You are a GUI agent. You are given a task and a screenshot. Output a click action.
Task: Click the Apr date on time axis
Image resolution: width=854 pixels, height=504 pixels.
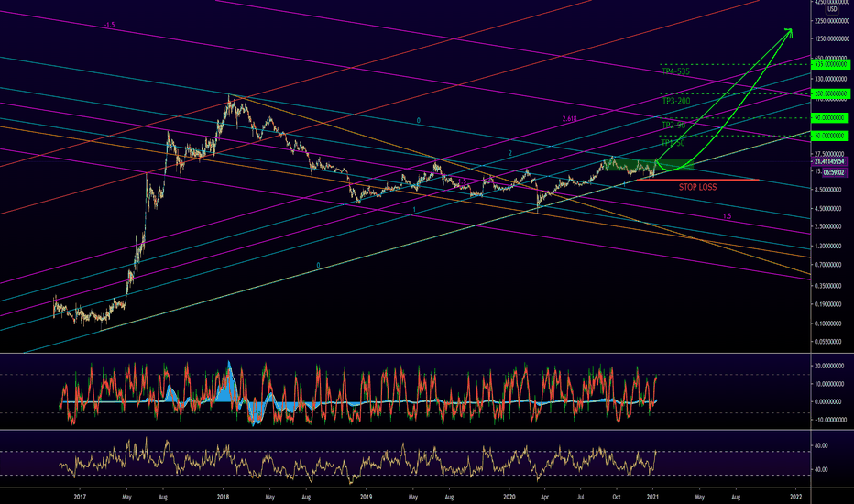point(544,497)
